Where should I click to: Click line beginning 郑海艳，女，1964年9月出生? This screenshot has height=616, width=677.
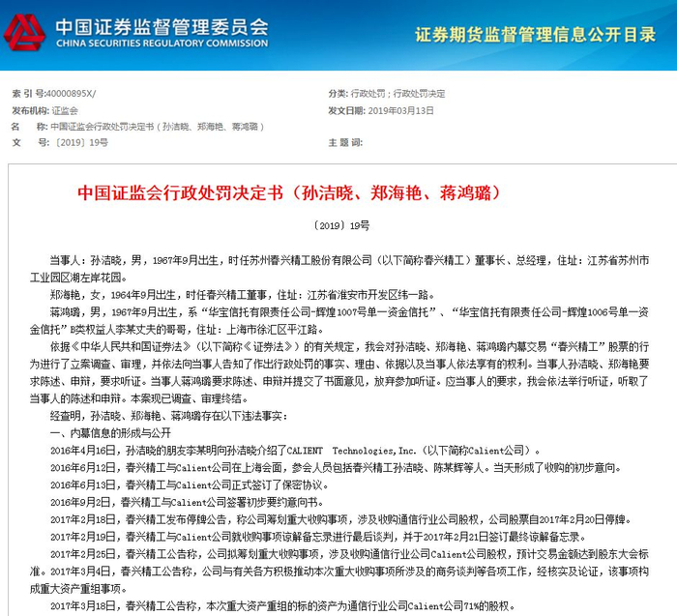click(x=242, y=295)
